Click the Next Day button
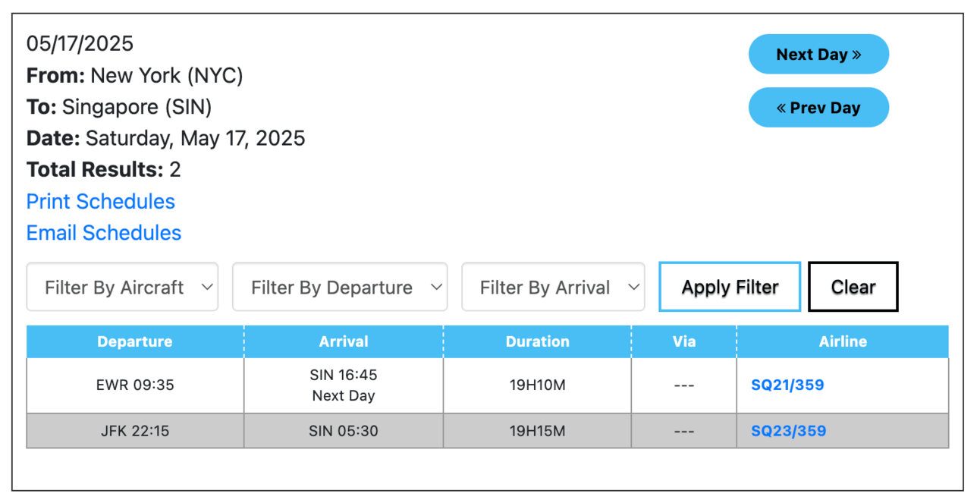This screenshot has width=980, height=500. click(818, 55)
